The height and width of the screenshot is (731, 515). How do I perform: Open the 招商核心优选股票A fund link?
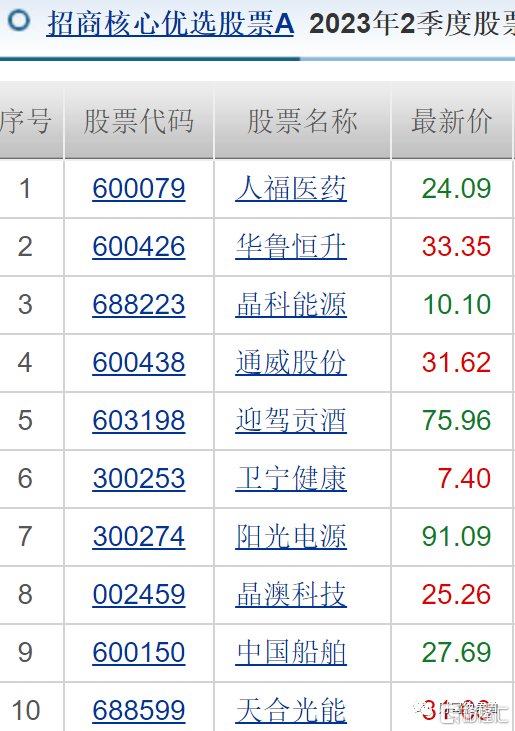171,24
